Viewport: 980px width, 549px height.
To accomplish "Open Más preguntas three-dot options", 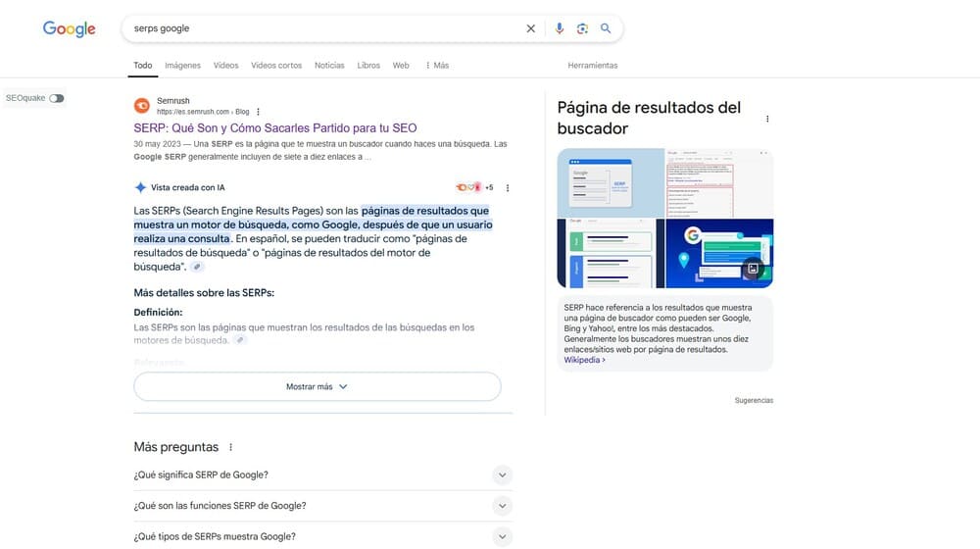I will 230,447.
